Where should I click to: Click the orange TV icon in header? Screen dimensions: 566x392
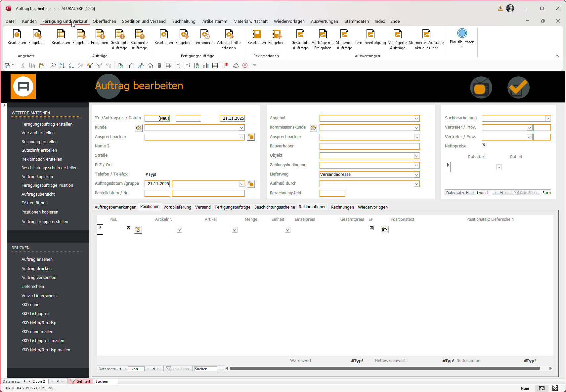[481, 88]
